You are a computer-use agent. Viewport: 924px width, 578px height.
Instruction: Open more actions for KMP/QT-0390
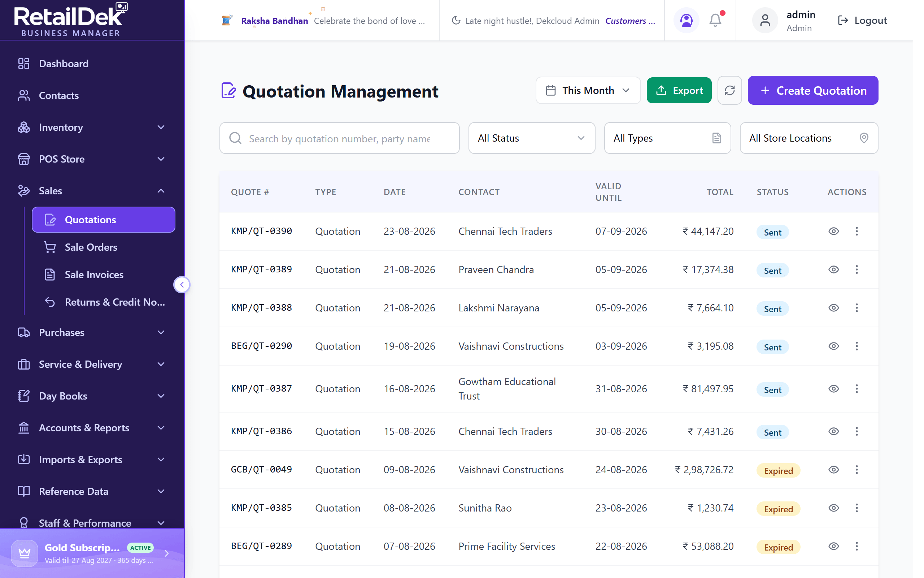[857, 231]
